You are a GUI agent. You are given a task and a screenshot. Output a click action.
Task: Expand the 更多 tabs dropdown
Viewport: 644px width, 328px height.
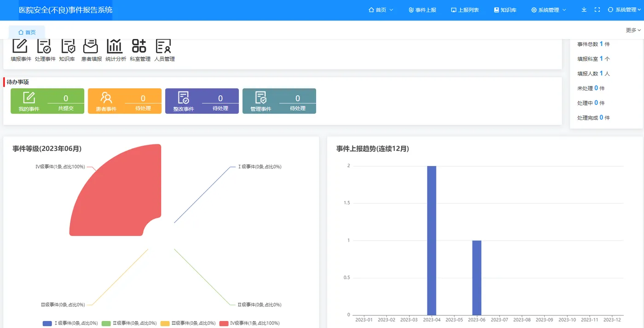633,30
